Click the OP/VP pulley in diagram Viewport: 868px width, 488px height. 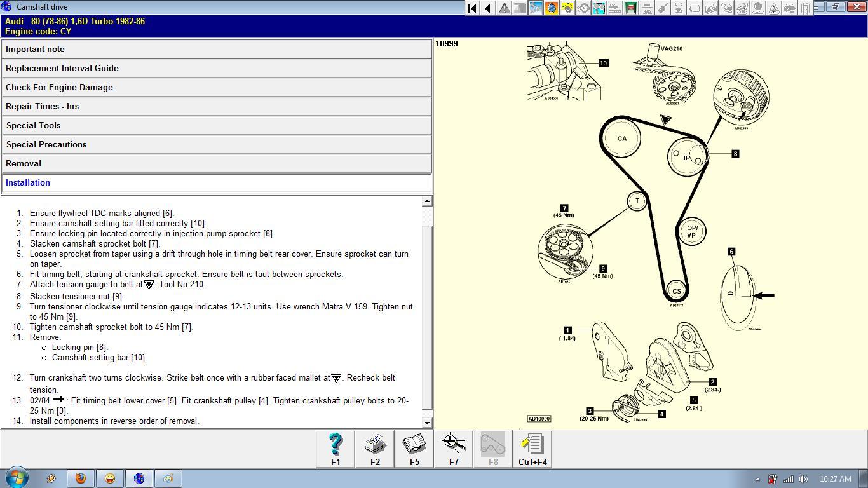click(x=691, y=231)
